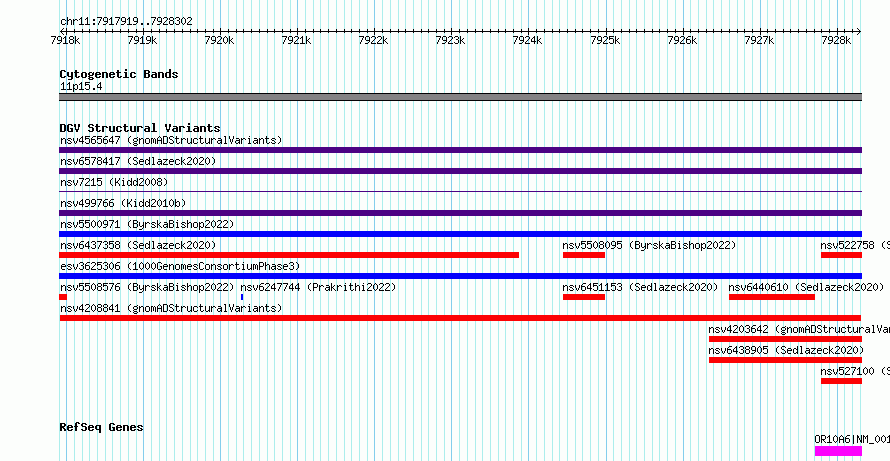
Task: Select the nsv4203642 red variant bar
Action: (786, 339)
